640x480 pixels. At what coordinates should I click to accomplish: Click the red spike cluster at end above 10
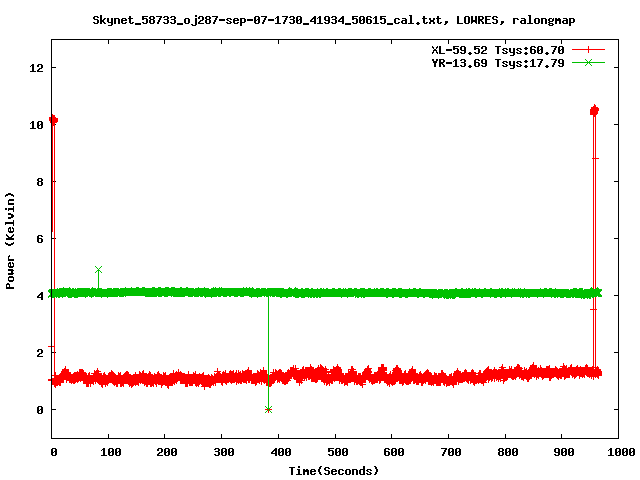click(594, 110)
